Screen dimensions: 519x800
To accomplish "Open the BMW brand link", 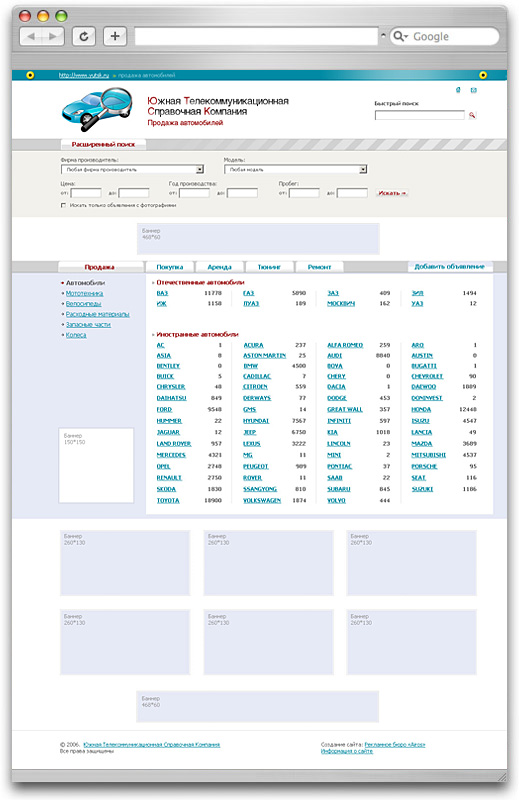I will tap(251, 366).
